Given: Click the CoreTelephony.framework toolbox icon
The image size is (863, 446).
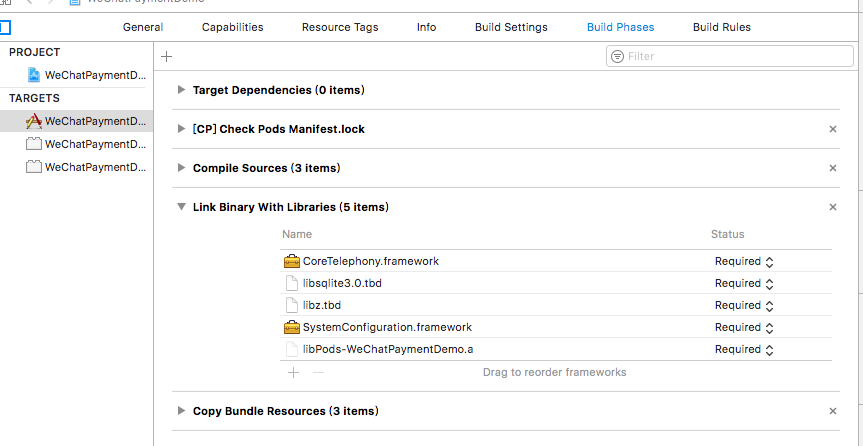Looking at the screenshot, I should [x=292, y=261].
